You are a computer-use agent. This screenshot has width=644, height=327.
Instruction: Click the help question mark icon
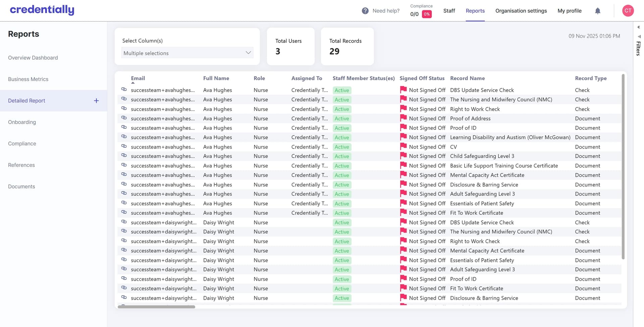(x=365, y=11)
